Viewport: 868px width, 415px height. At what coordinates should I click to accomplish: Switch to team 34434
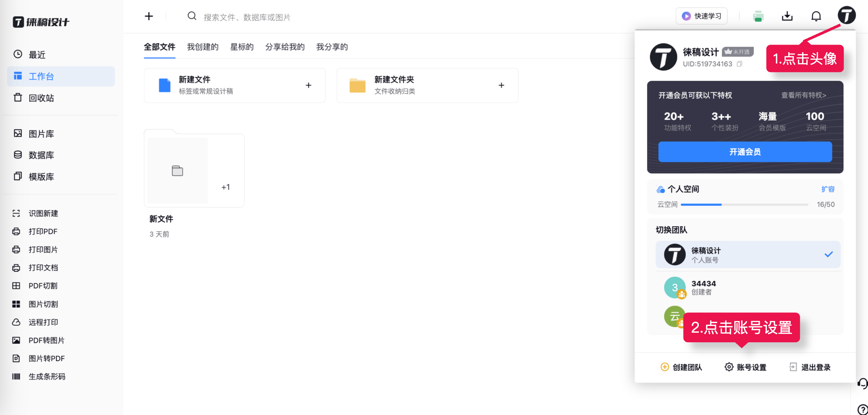tap(748, 287)
